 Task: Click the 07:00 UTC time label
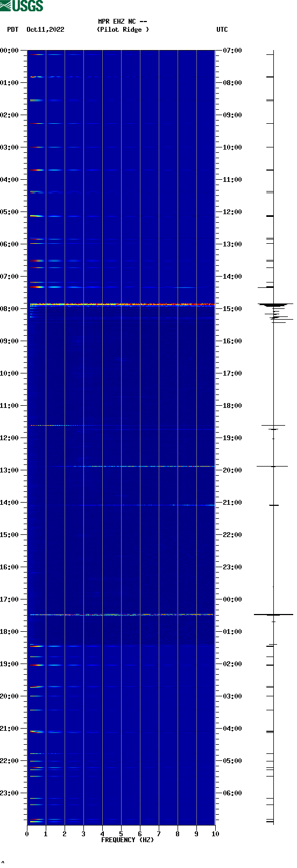pyautogui.click(x=232, y=51)
